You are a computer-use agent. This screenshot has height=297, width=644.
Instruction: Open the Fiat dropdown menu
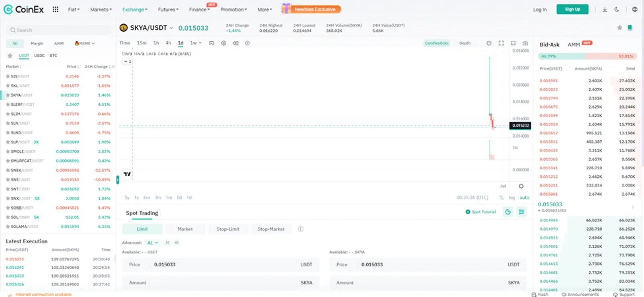click(74, 9)
